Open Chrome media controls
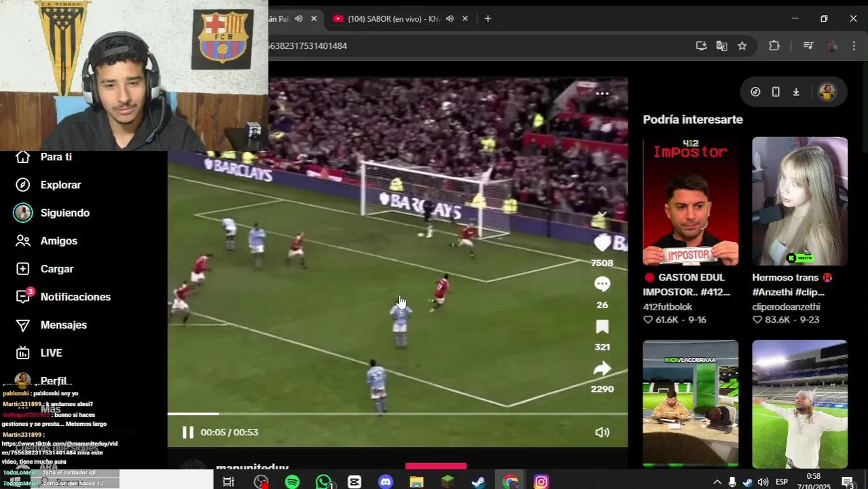Viewport: 868px width, 489px height. pos(808,46)
